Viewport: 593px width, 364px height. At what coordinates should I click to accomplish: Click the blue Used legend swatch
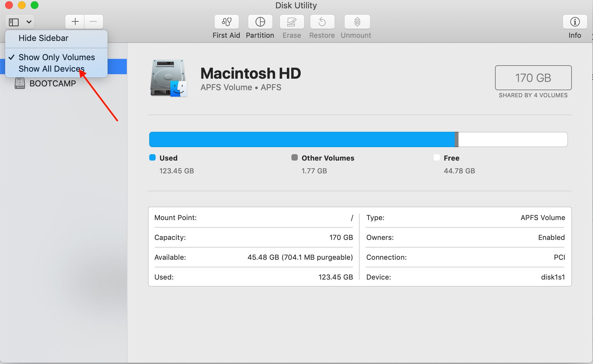coord(152,157)
